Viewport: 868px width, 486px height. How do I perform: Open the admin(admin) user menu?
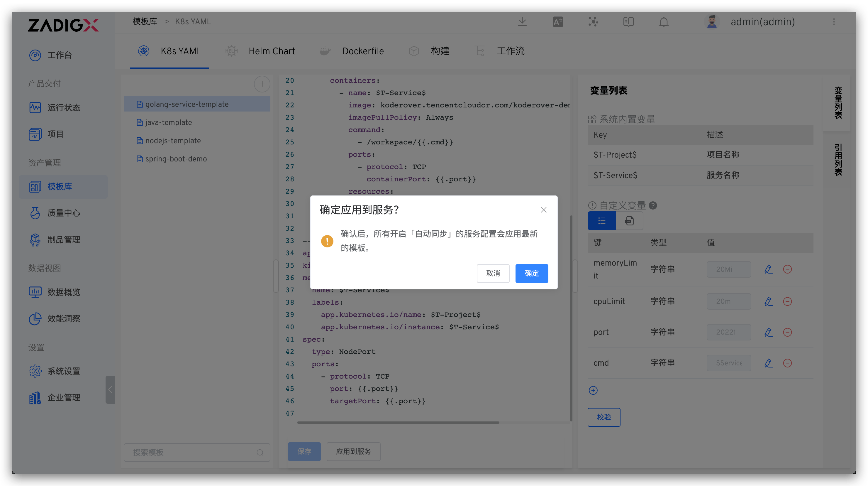click(x=762, y=22)
